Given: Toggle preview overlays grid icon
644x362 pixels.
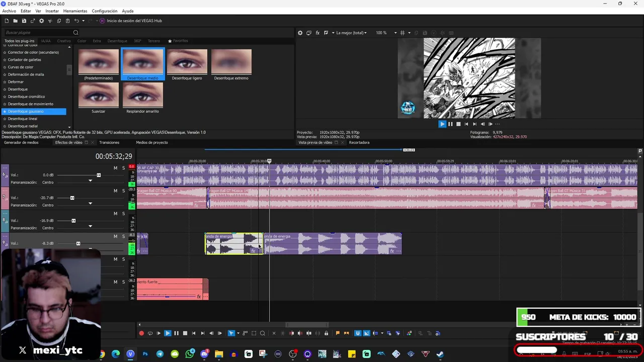Looking at the screenshot, I should (x=402, y=33).
